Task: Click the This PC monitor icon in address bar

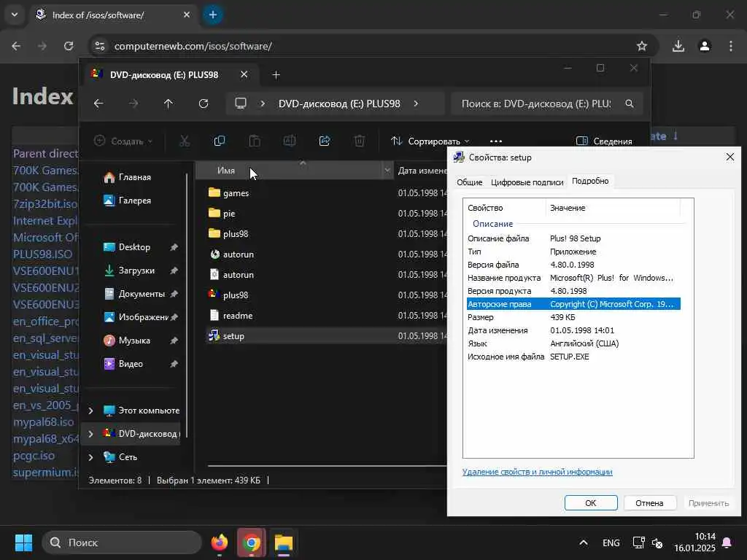Action: 241,104
